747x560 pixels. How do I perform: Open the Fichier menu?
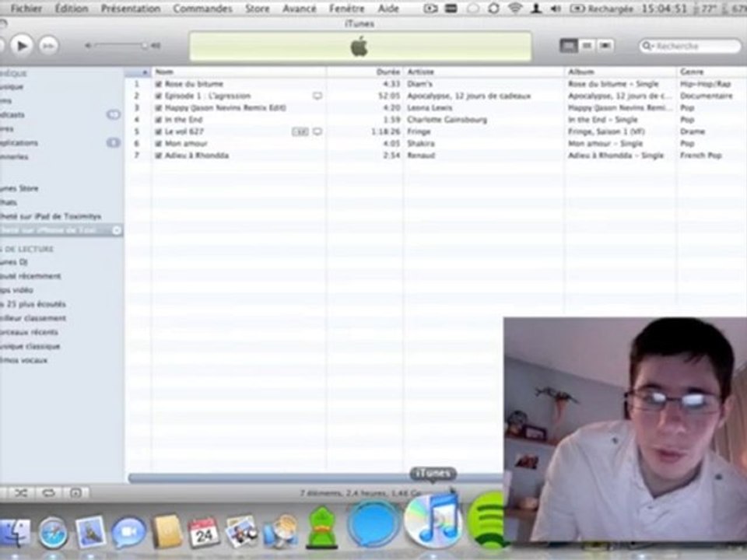[x=26, y=8]
